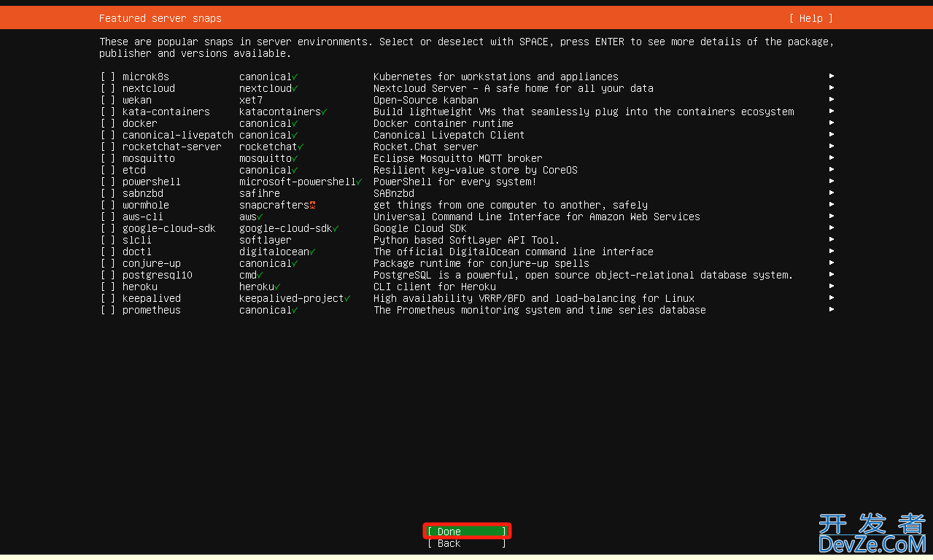Open keepalived row details arrow
Image resolution: width=933 pixels, height=560 pixels.
coord(832,297)
